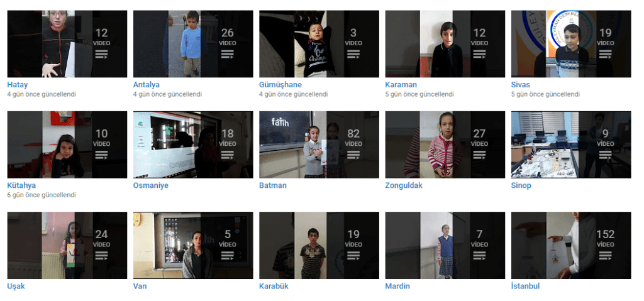Select the Hatay playlist thumbnail image
Image resolution: width=644 pixels, height=301 pixels.
[67, 44]
